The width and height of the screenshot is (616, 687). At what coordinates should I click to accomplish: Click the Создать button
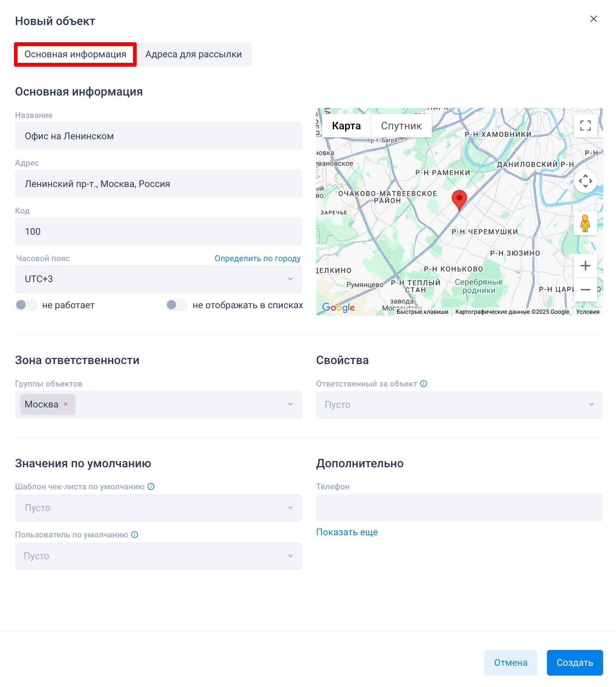coord(574,663)
